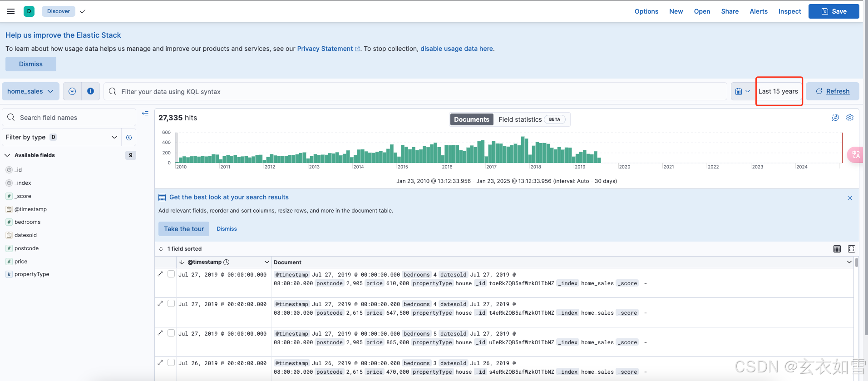Tick checkbox of row priced 865,000

tap(171, 333)
